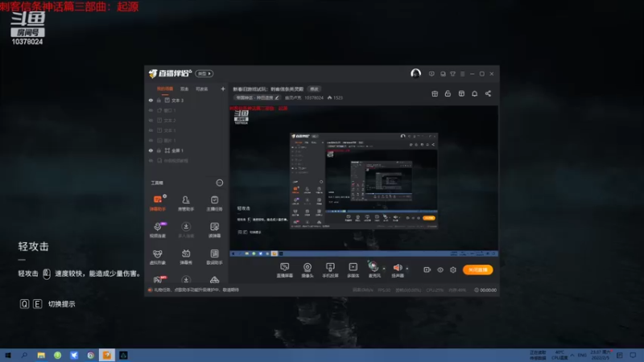Viewport: 644px width, 362px height.
Task: Toggle lock on the 文本 3 source
Action: click(159, 100)
